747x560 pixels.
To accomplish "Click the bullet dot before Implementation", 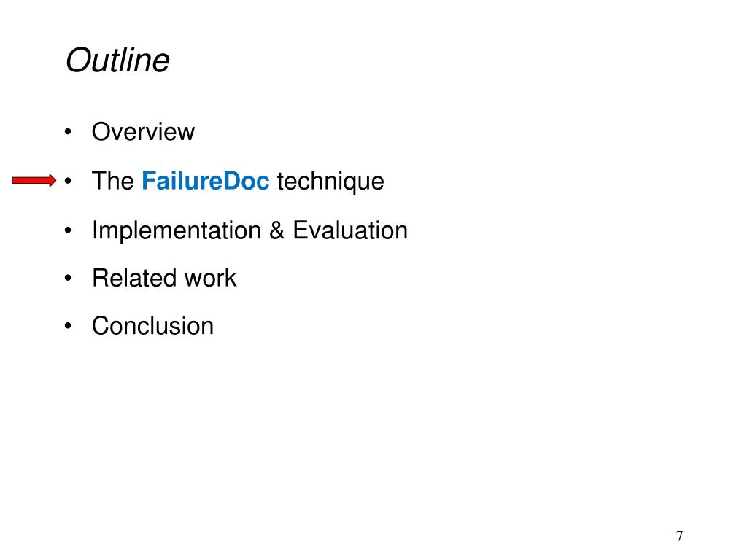I will 68,231.
